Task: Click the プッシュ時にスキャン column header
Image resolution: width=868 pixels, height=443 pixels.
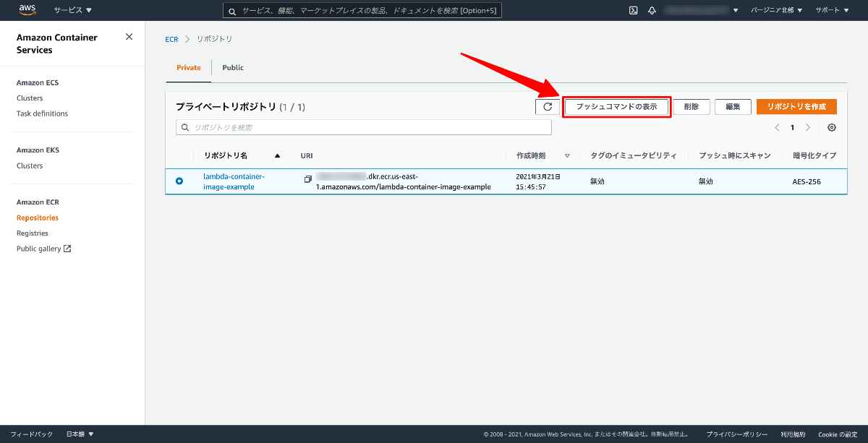Action: pyautogui.click(x=735, y=155)
